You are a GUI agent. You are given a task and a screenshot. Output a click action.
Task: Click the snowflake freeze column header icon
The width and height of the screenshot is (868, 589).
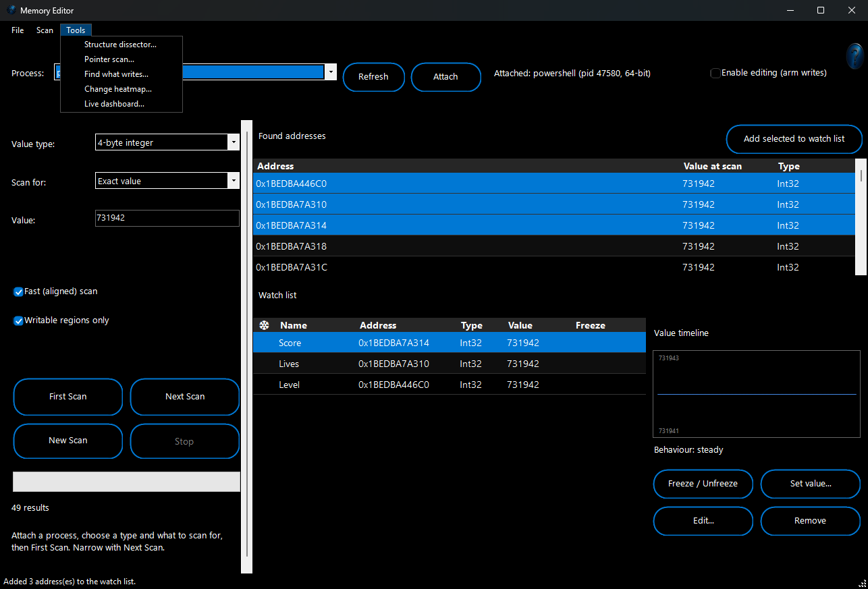click(x=265, y=325)
